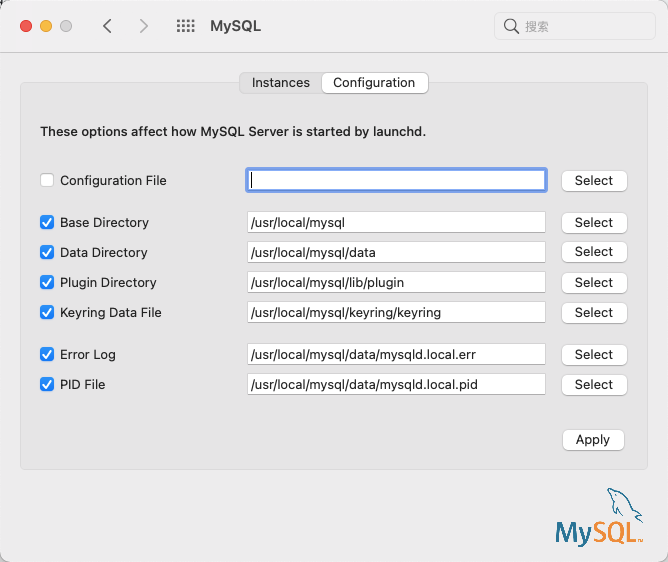Select the Configuration tab
This screenshot has height=562, width=668.
click(x=374, y=83)
